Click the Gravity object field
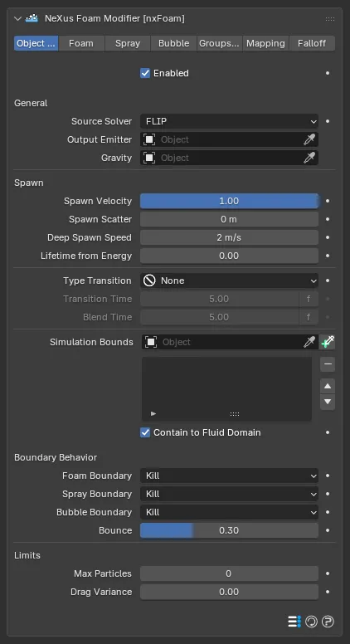350x644 pixels. (x=230, y=158)
